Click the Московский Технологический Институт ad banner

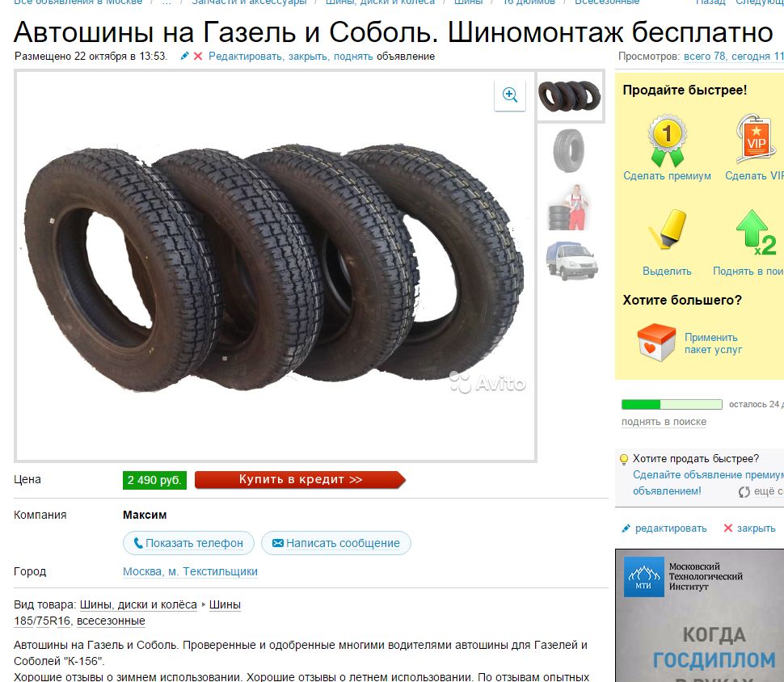click(x=699, y=616)
